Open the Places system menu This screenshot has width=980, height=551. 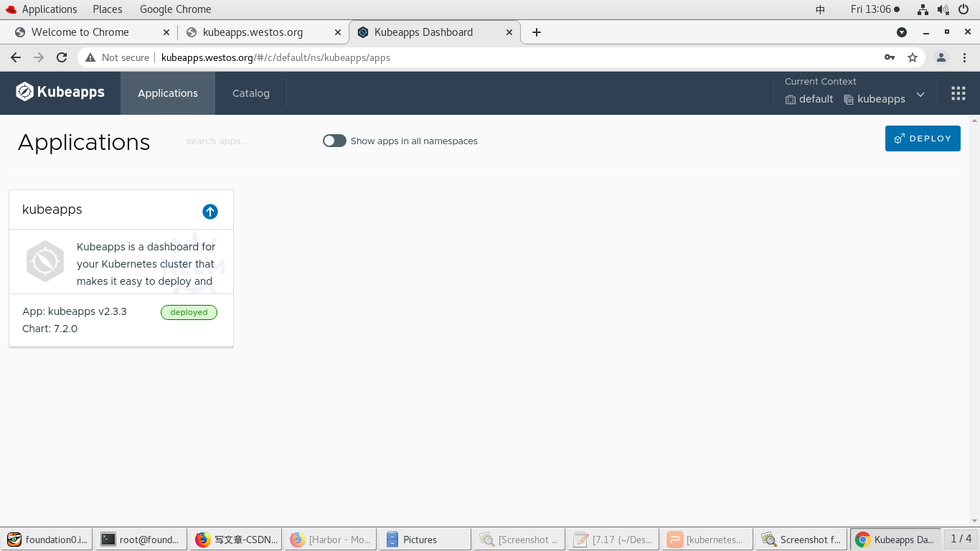pyautogui.click(x=108, y=9)
